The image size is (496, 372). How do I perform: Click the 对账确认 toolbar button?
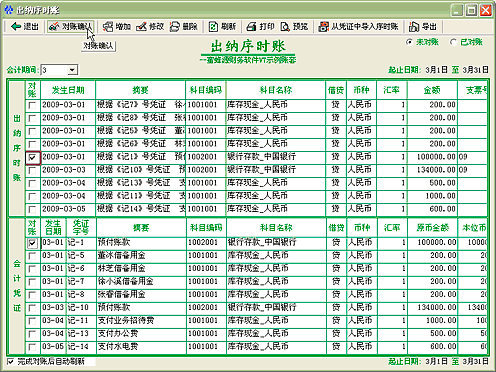click(71, 27)
